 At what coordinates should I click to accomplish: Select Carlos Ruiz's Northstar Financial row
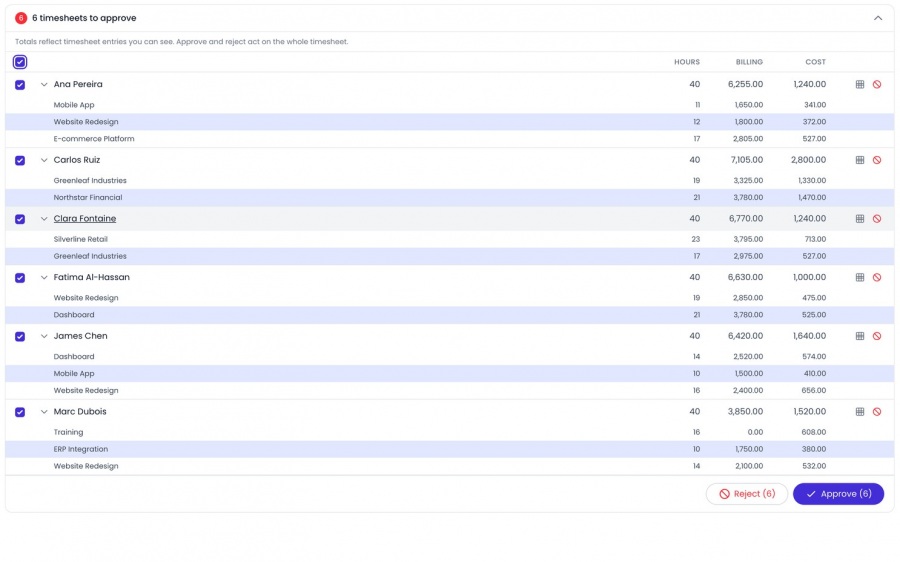(x=449, y=197)
